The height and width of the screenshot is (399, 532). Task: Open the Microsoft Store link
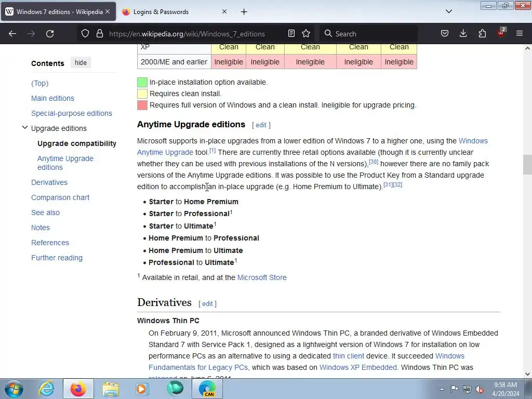pos(262,277)
